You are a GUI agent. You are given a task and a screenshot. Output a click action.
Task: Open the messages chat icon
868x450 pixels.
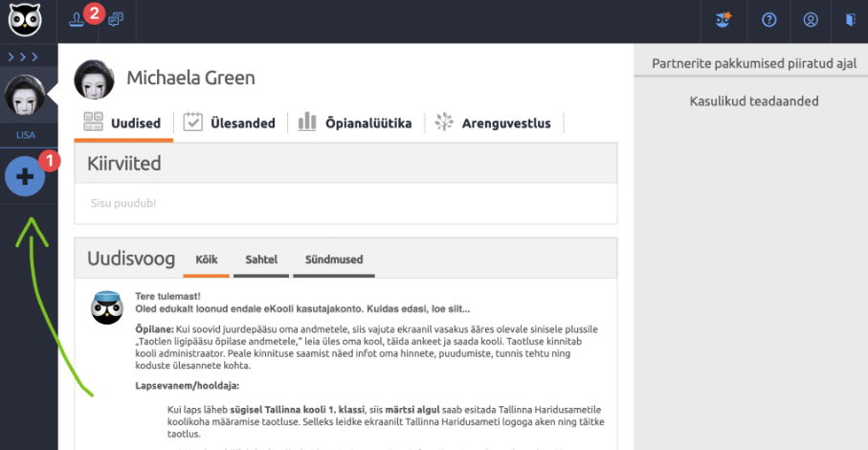coord(115,19)
